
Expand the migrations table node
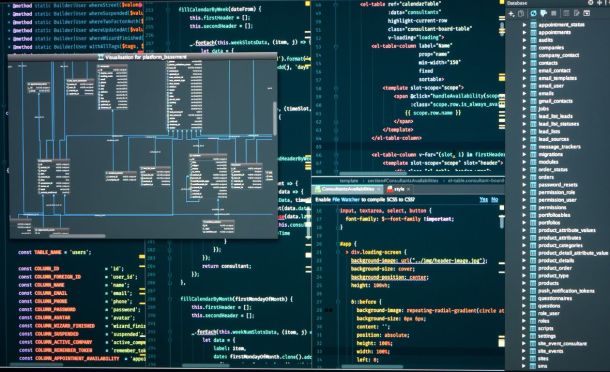pyautogui.click(x=524, y=154)
